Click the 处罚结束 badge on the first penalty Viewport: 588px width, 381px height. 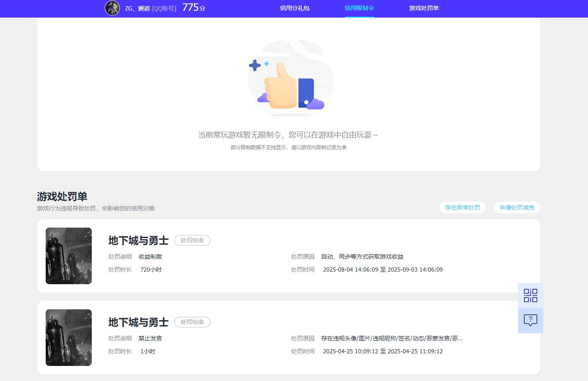click(192, 240)
